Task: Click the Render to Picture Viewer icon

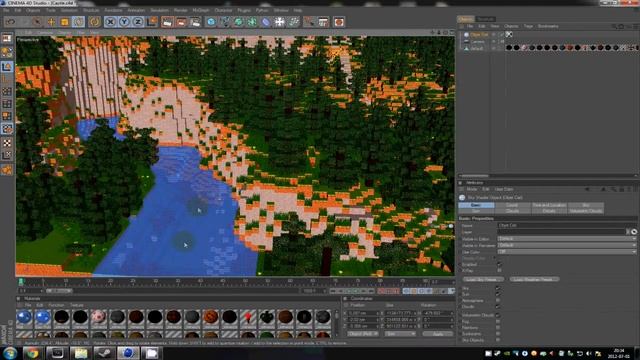Action: [181, 22]
